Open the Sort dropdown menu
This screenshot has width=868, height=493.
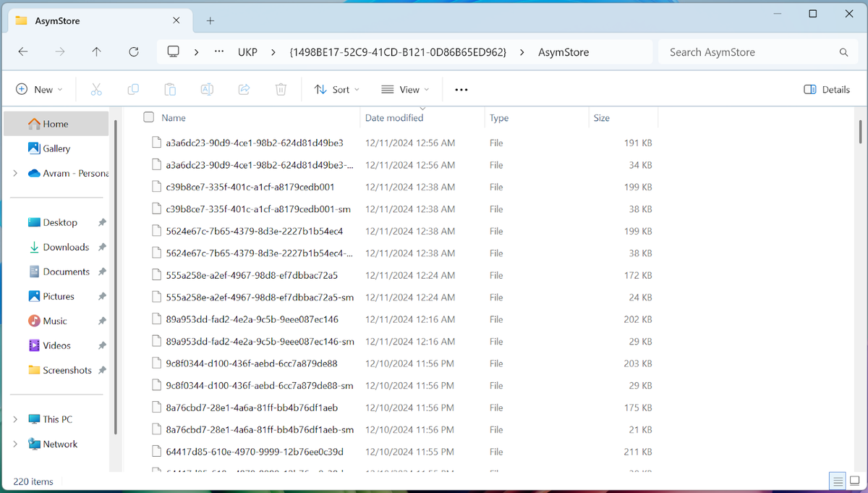click(336, 90)
